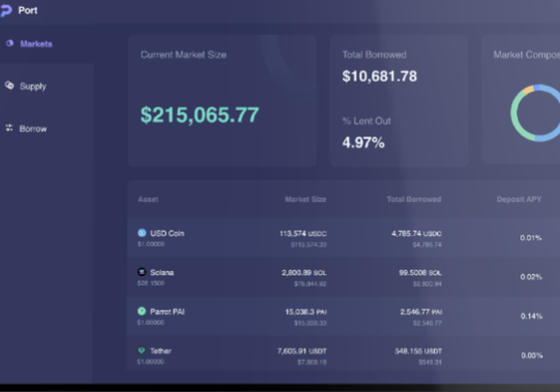
Task: Click the $10,681.78 total borrowed value
Action: 380,76
